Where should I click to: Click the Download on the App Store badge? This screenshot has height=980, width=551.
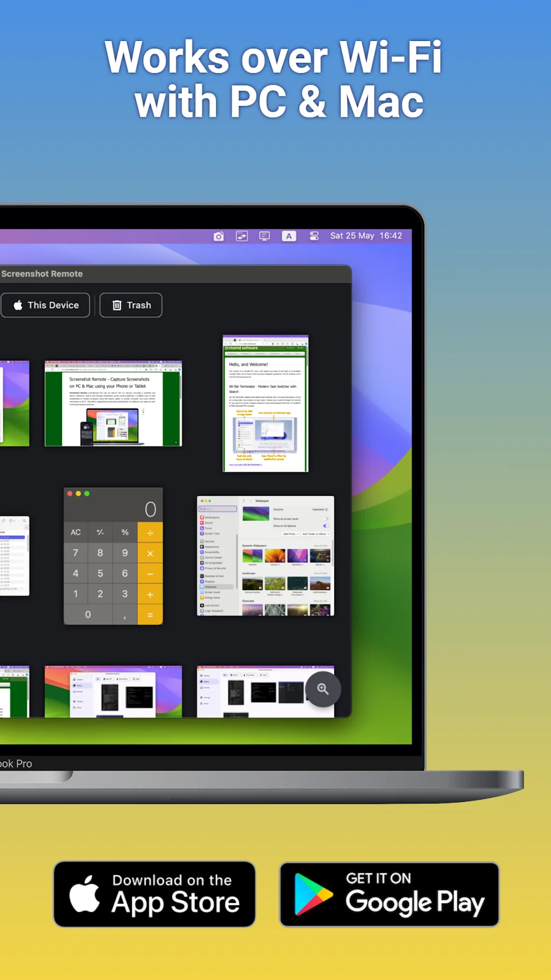[154, 894]
